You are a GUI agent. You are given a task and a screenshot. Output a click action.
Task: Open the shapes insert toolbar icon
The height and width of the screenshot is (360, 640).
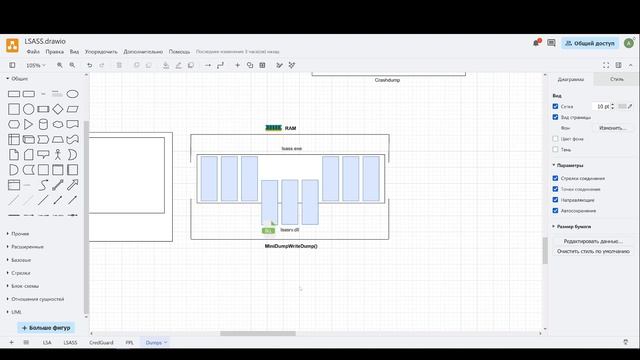250,65
